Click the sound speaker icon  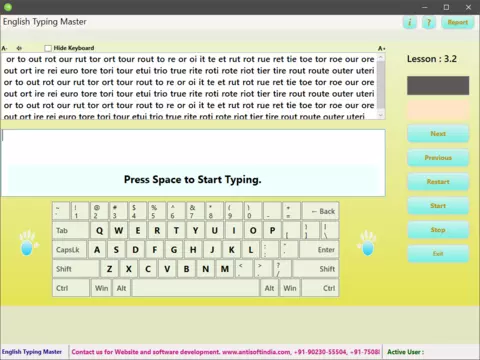tap(19, 48)
